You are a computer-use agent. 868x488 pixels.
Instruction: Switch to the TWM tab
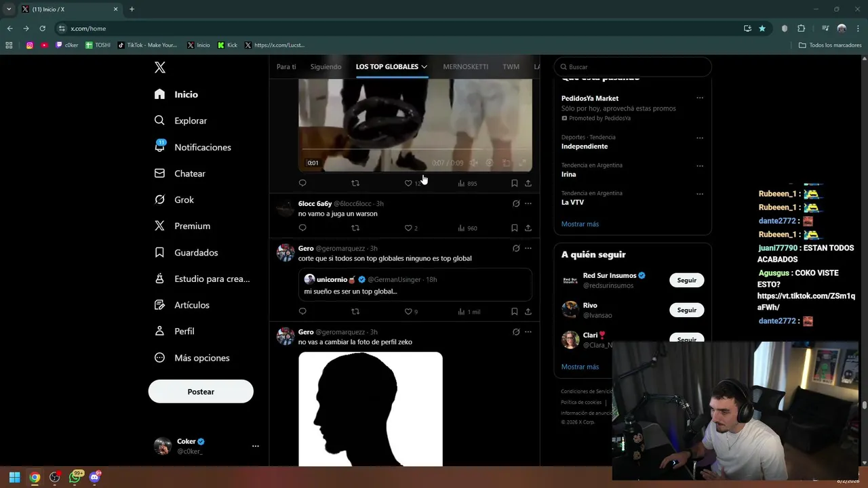[x=511, y=66]
